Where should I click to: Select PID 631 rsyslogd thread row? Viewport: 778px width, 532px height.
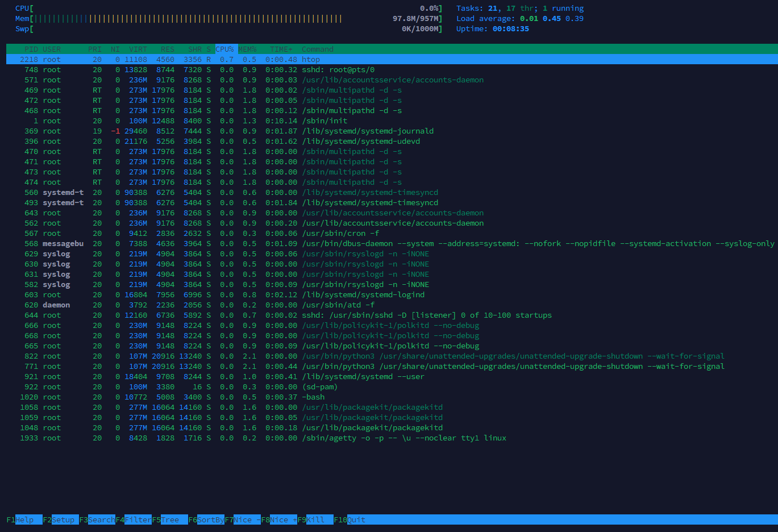click(x=392, y=274)
